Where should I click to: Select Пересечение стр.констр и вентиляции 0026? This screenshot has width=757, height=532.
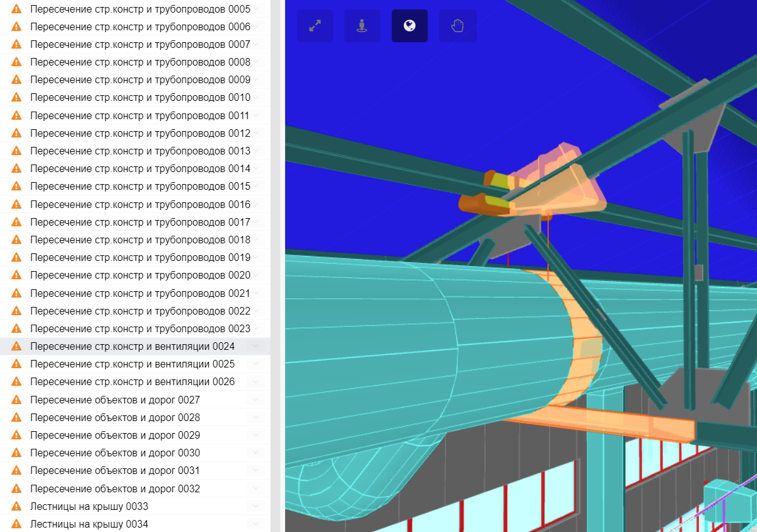pos(132,381)
